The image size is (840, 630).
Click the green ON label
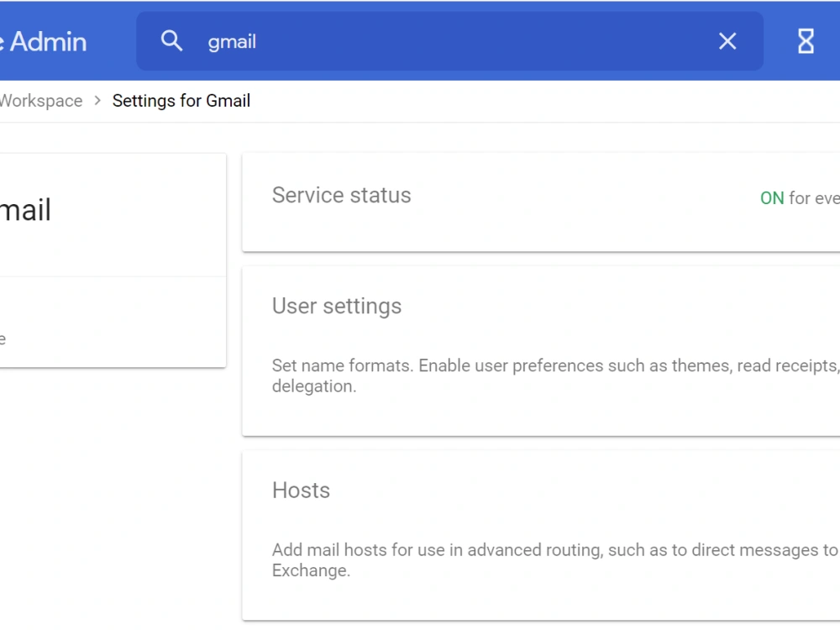(772, 198)
